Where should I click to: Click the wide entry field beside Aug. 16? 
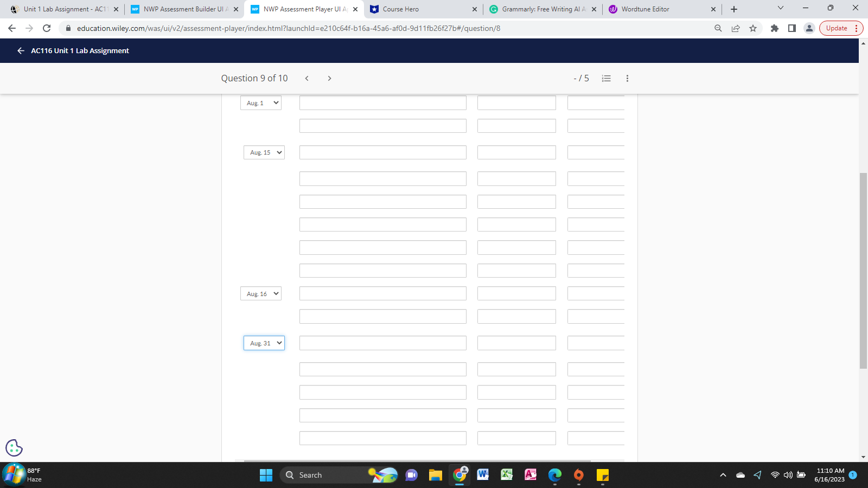pos(383,294)
